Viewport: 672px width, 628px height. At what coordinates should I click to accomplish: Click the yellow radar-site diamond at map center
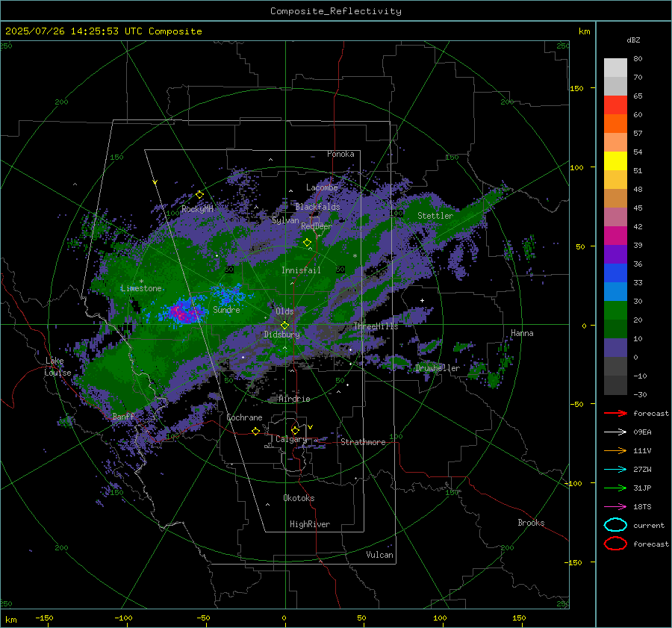point(285,326)
